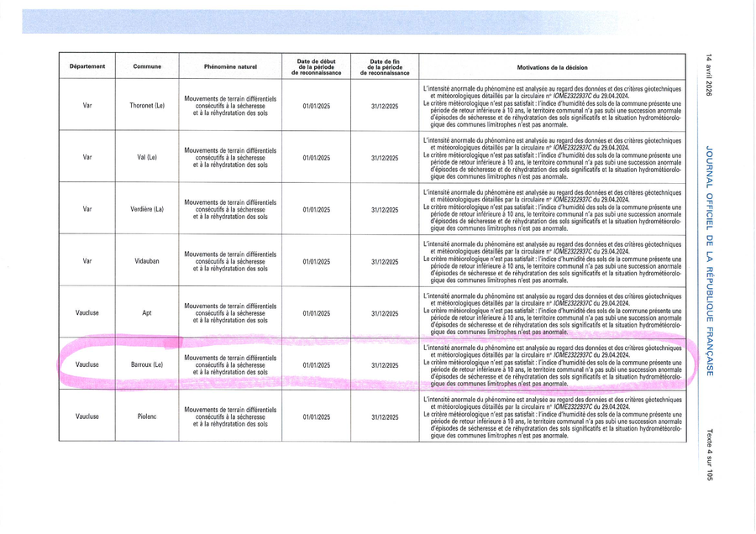Click the Thoronet (Le) commune cell

(147, 106)
